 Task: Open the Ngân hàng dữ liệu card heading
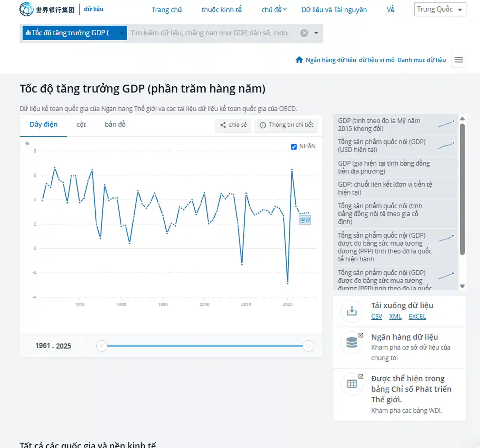click(x=405, y=337)
